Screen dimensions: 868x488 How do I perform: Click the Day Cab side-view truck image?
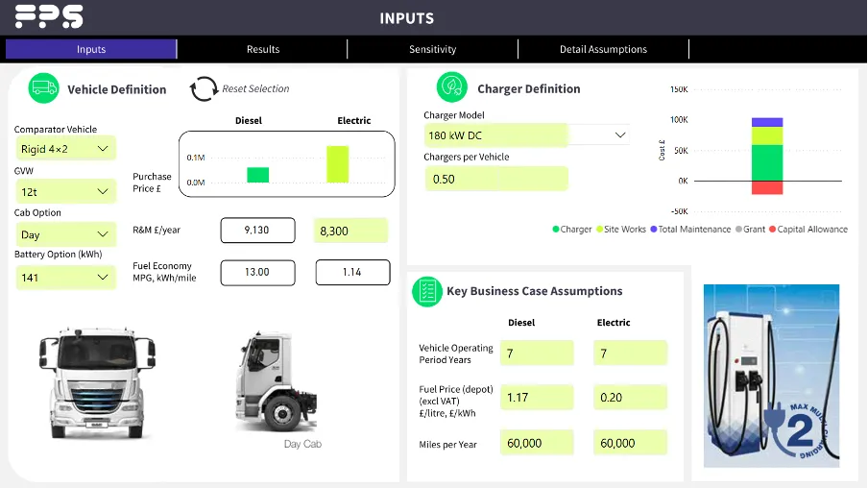coord(276,382)
